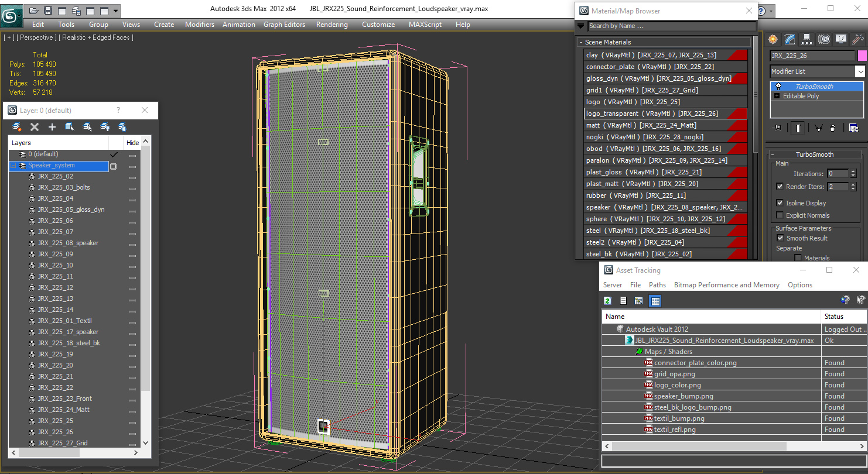Open Paths menu in Asset Tracking
This screenshot has width=868, height=474.
coord(657,285)
